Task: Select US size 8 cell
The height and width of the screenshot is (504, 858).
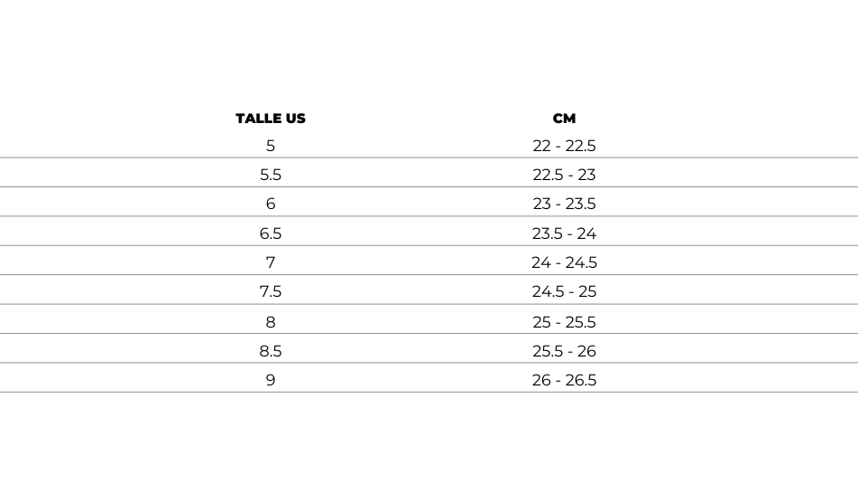Action: click(271, 322)
